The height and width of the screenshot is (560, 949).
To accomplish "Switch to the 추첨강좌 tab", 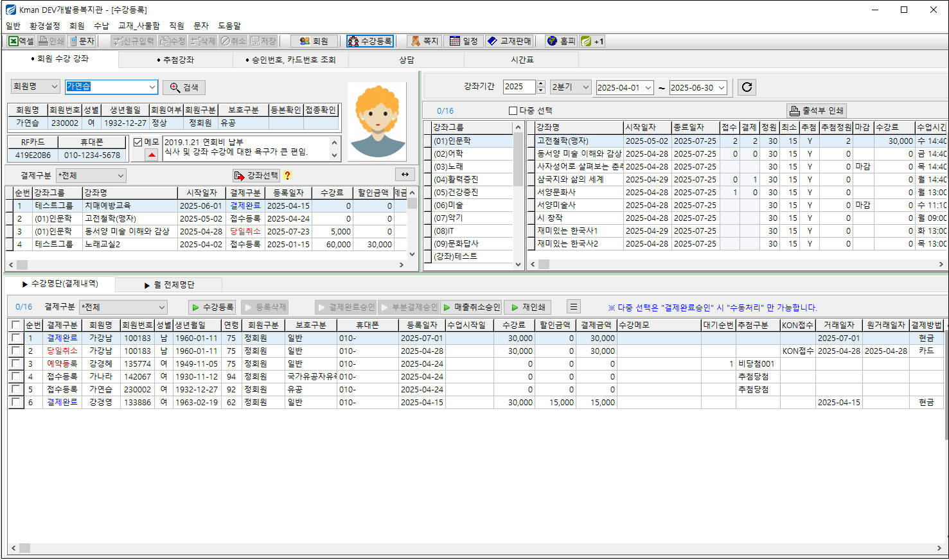I will coord(175,60).
